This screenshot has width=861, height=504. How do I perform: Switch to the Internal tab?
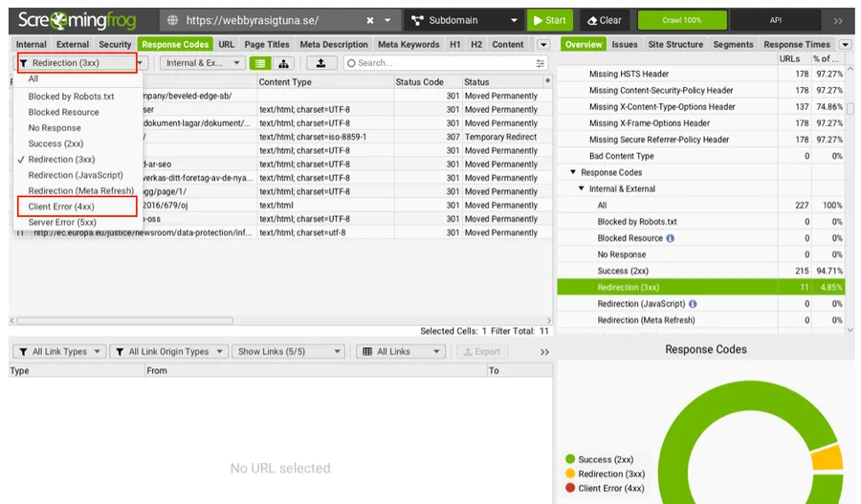click(32, 44)
